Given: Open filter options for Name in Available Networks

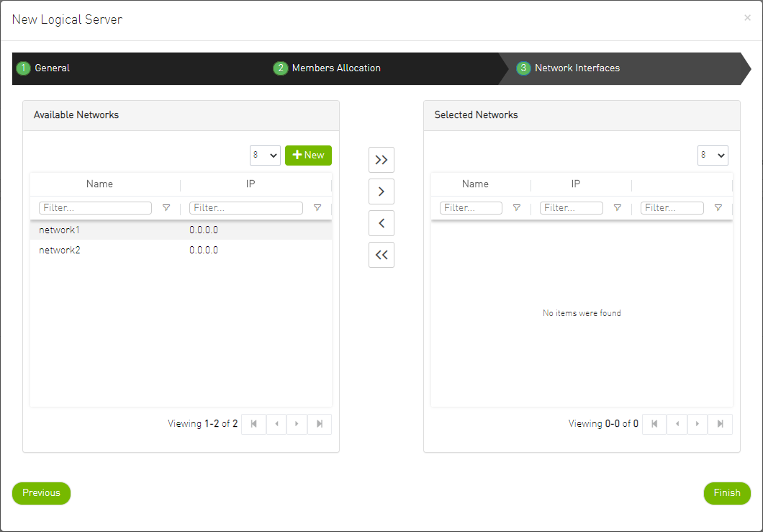Looking at the screenshot, I should (166, 207).
